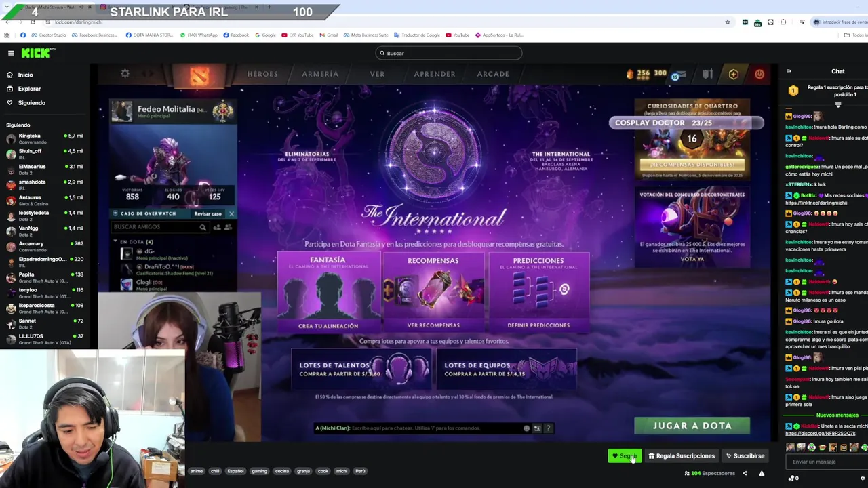This screenshot has width=868, height=488.
Task: Click the chat points icon
Action: 793,478
